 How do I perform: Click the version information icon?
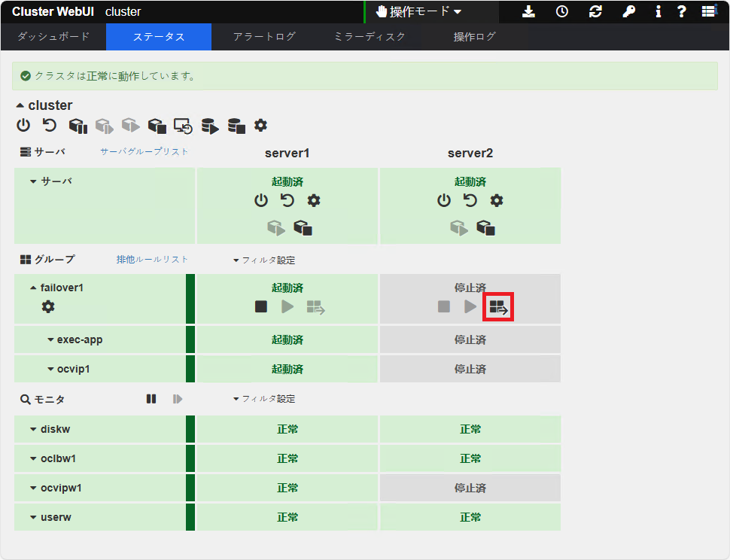click(659, 11)
